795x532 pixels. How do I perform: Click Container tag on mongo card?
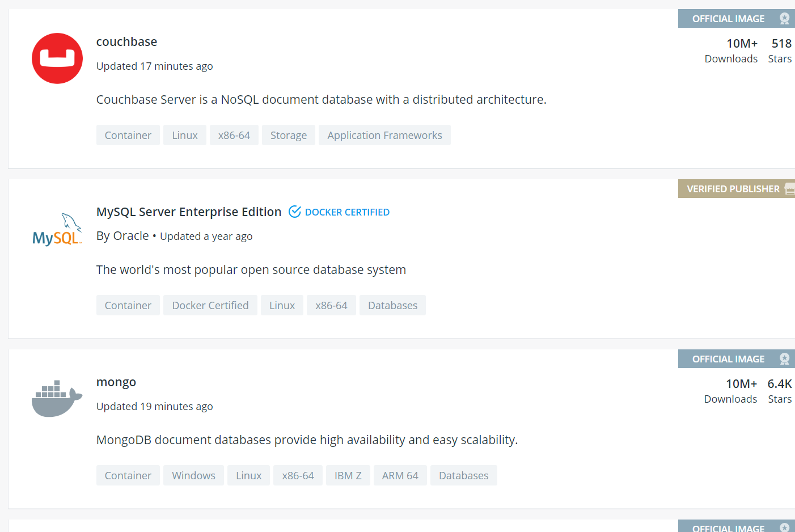(x=128, y=475)
